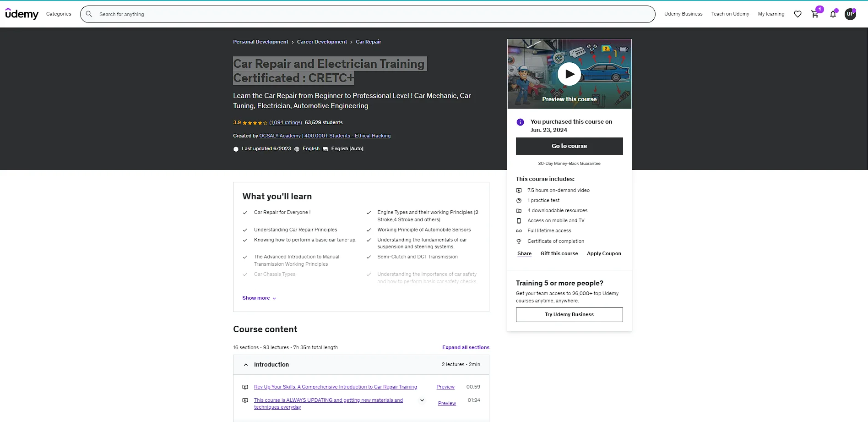Click Car Chassis Types item
Image resolution: width=868 pixels, height=422 pixels.
point(275,274)
